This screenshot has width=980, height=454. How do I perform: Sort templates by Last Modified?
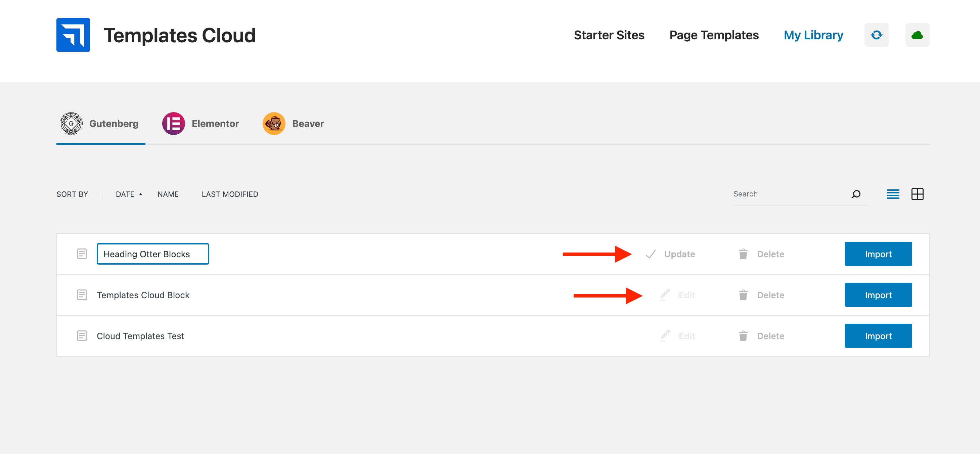pos(230,194)
